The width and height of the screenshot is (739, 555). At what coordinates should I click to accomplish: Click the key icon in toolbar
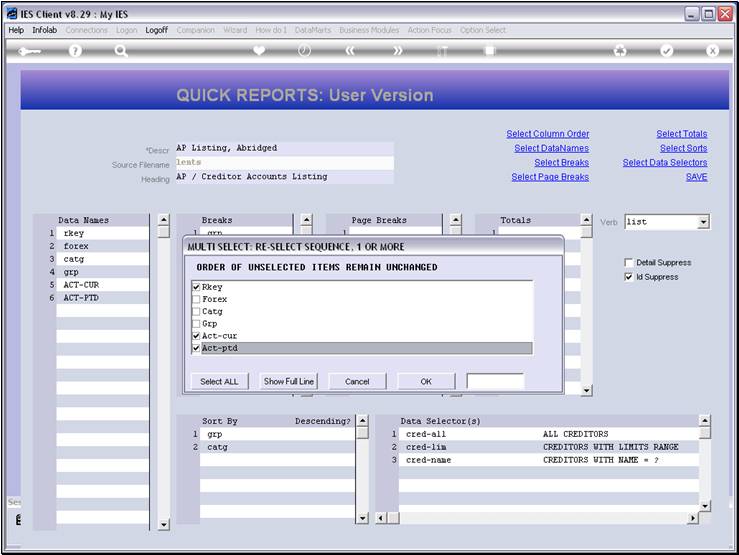[x=29, y=51]
